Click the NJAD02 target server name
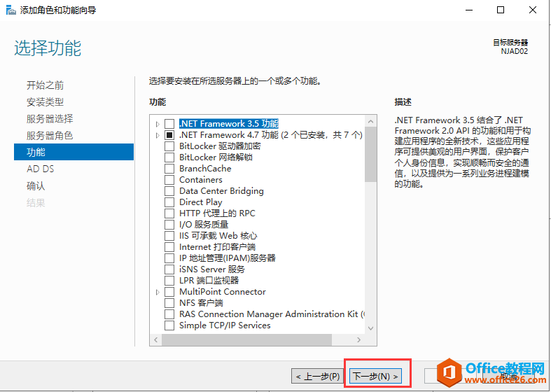551x392 pixels. coord(514,51)
